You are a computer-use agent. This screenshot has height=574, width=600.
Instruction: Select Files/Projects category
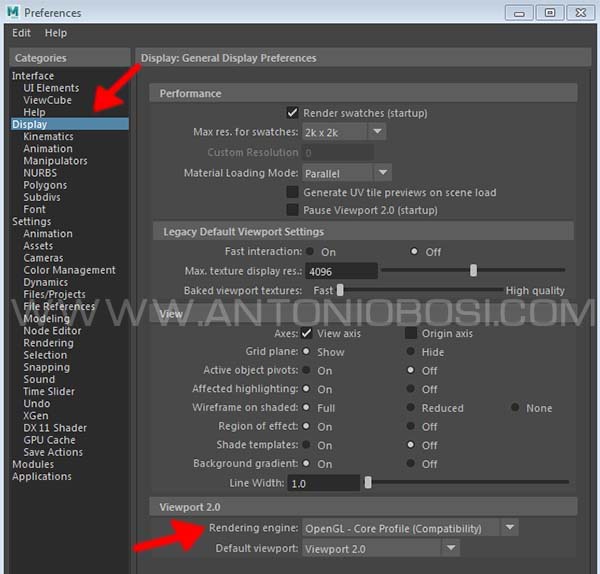click(x=54, y=294)
